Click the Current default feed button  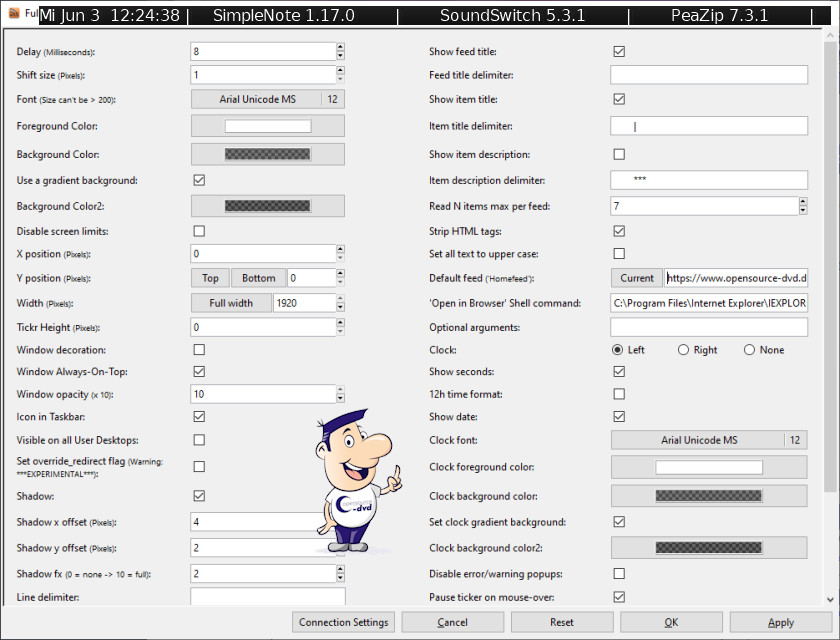636,278
